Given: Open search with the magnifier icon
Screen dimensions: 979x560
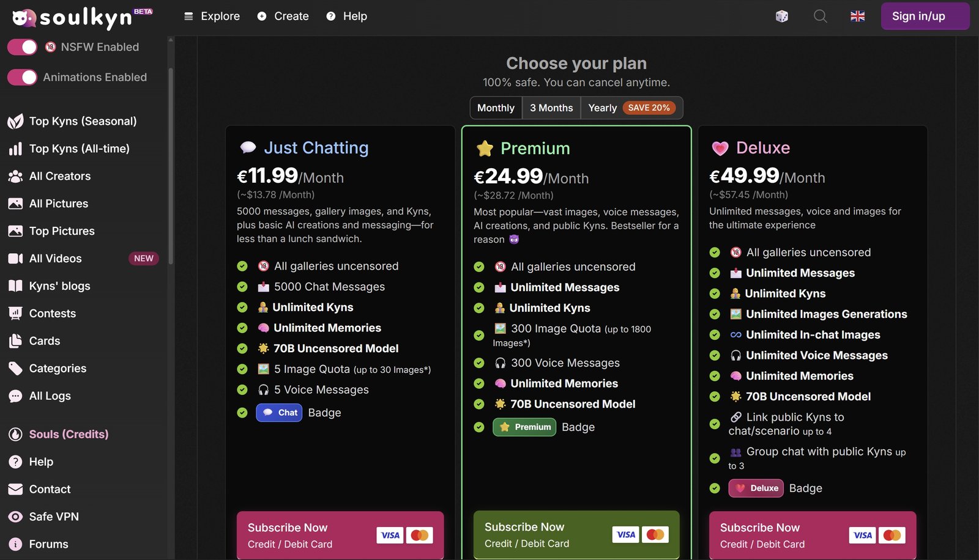Looking at the screenshot, I should click(820, 17).
